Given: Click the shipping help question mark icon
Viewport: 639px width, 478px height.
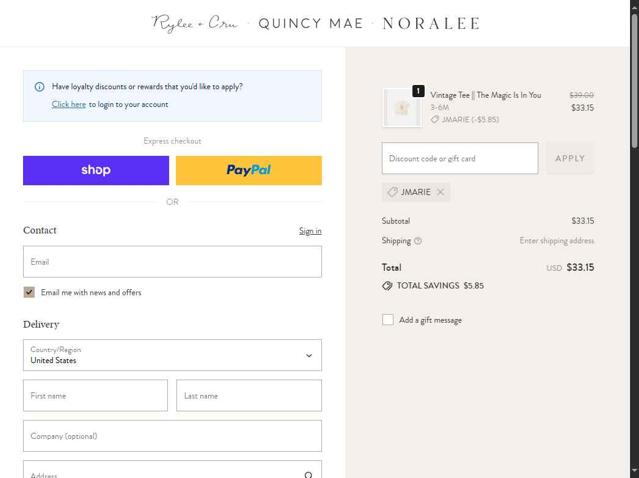Looking at the screenshot, I should tap(418, 241).
